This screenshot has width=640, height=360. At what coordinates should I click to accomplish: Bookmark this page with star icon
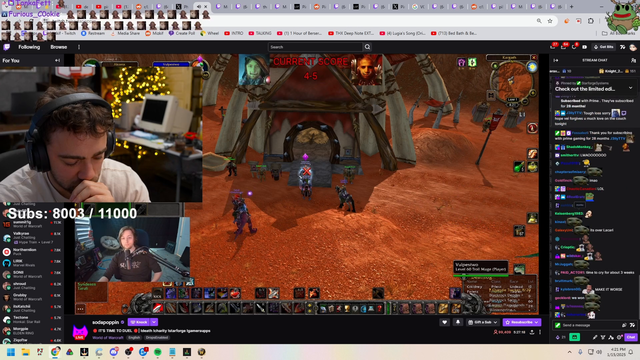point(550,21)
